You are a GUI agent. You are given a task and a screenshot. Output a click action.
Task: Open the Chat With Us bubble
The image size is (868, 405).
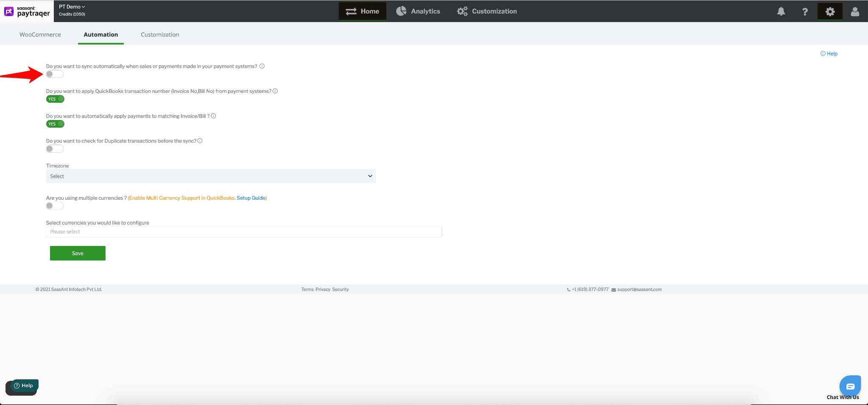tap(850, 386)
